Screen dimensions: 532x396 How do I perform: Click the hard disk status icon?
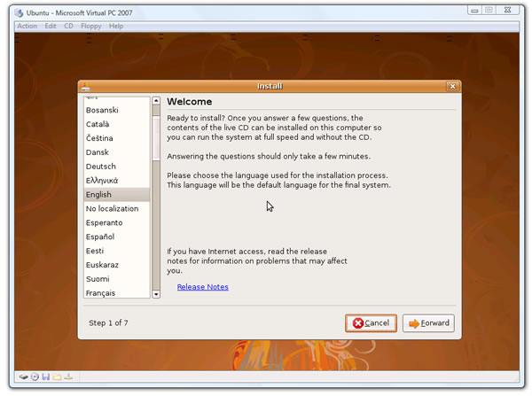tap(24, 377)
